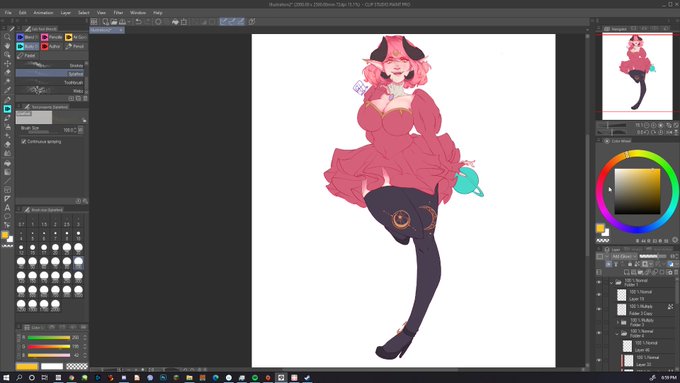Screen dimensions: 680x383
Task: Click New document icon in command bar
Action: pos(105,22)
